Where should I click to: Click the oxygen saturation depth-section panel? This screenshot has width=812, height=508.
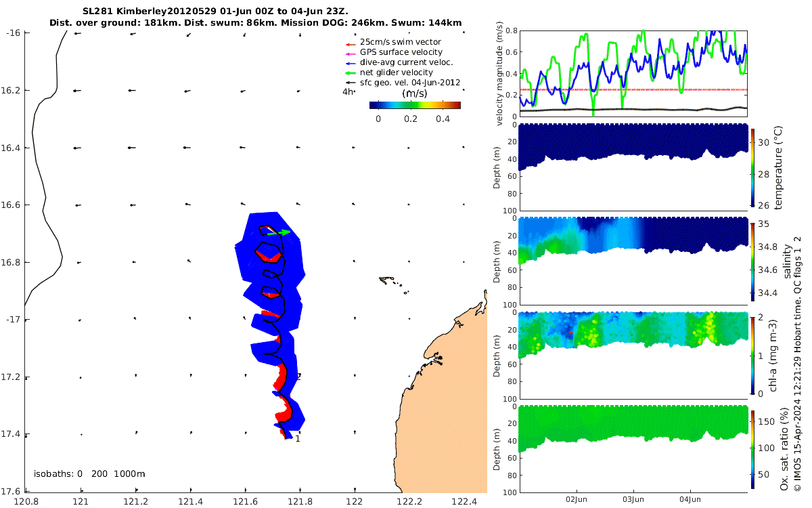pos(633,448)
